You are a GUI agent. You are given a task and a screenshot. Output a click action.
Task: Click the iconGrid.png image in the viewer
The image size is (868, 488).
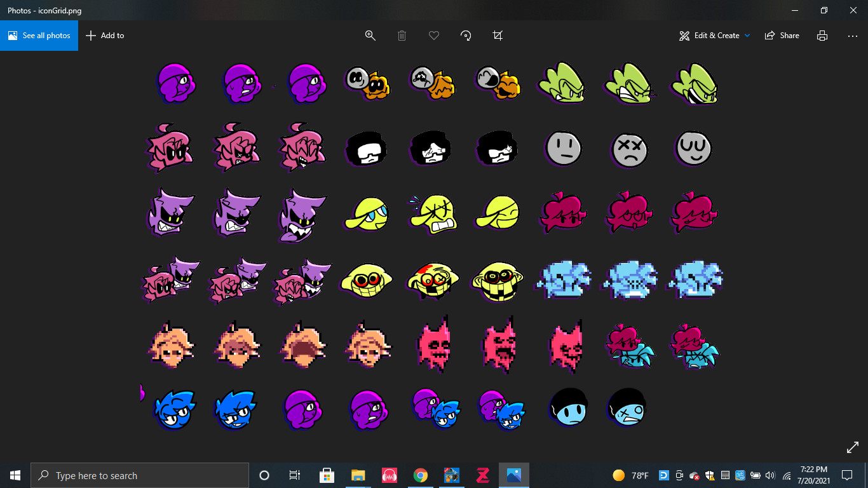point(434,248)
